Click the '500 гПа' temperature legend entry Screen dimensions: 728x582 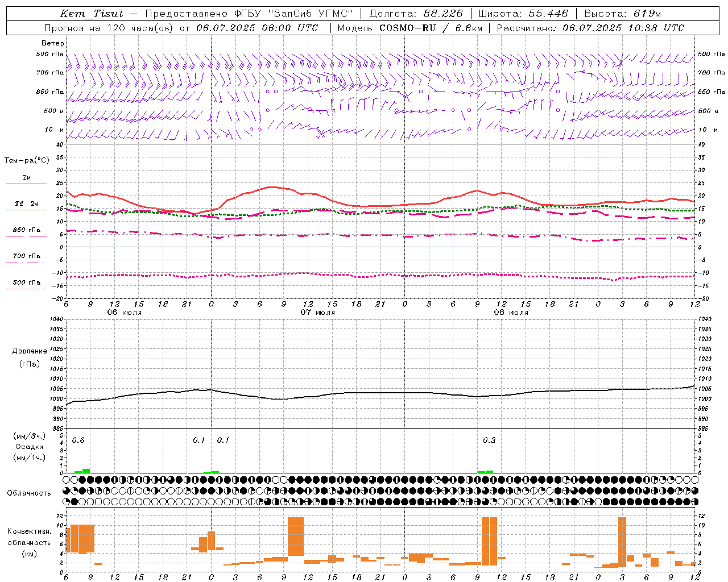[x=27, y=282]
